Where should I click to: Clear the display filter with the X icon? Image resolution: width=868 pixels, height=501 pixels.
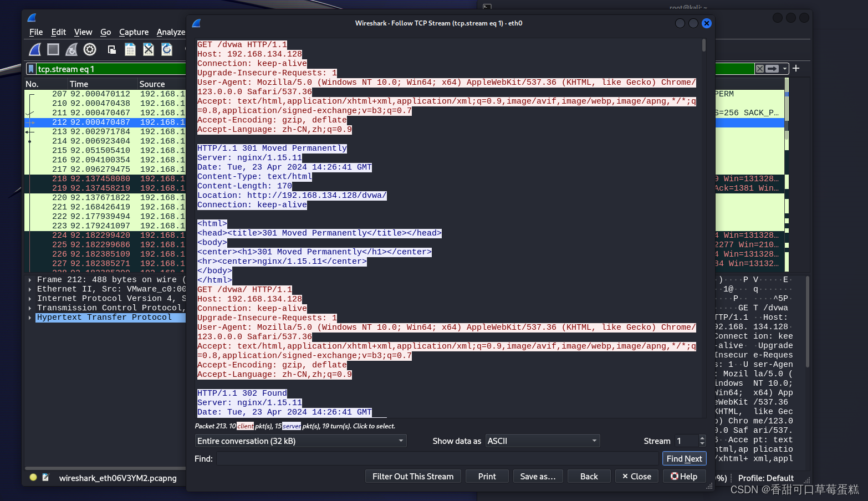[760, 69]
